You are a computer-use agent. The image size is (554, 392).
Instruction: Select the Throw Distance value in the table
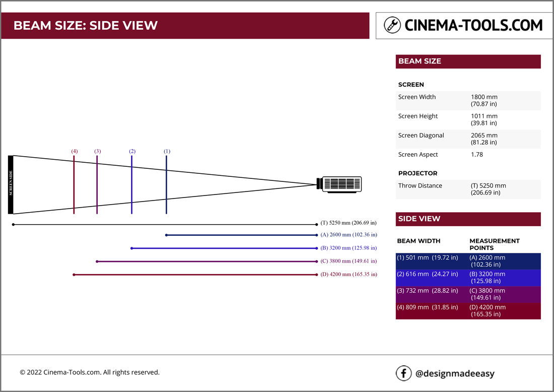point(488,189)
